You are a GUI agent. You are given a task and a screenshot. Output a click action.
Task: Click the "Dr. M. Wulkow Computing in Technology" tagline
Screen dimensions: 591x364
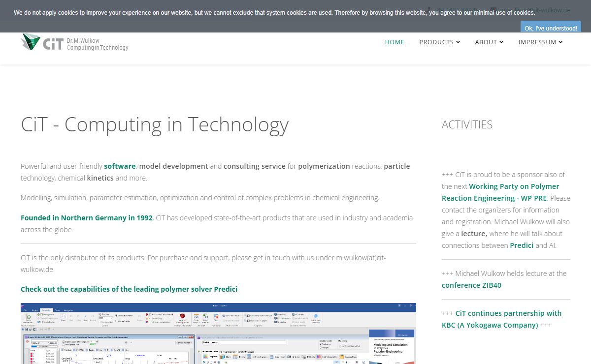[98, 44]
